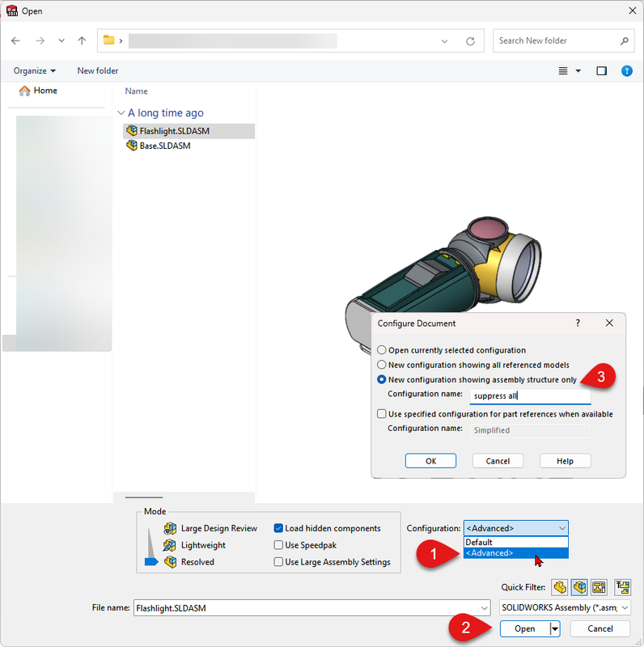This screenshot has width=644, height=647.
Task: Open the file type SOLIDWORKS Assembly dropdown
Action: pyautogui.click(x=566, y=608)
